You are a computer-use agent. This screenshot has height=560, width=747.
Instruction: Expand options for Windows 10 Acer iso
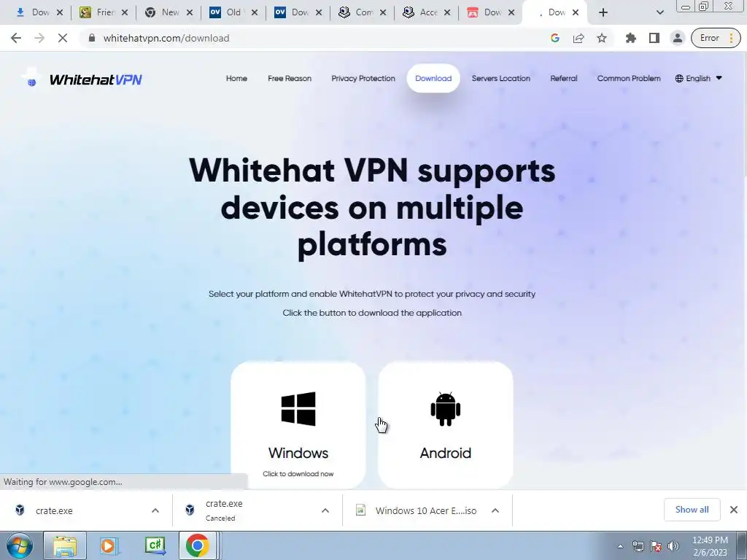click(495, 510)
